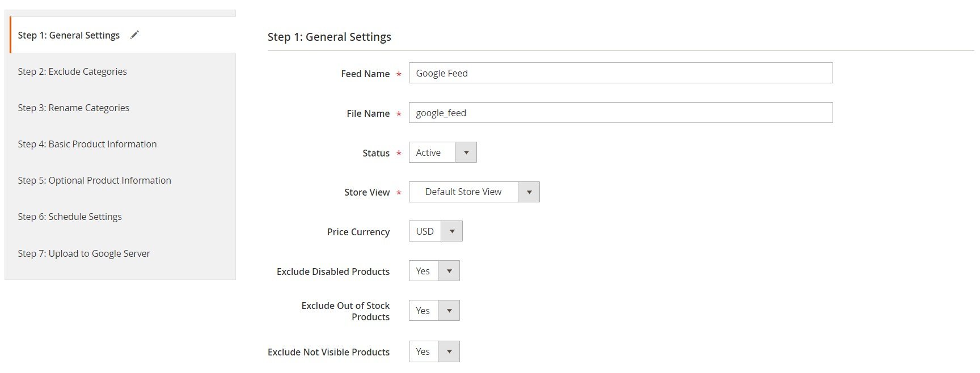Click the File Name label
The image size is (980, 373).
coord(368,113)
